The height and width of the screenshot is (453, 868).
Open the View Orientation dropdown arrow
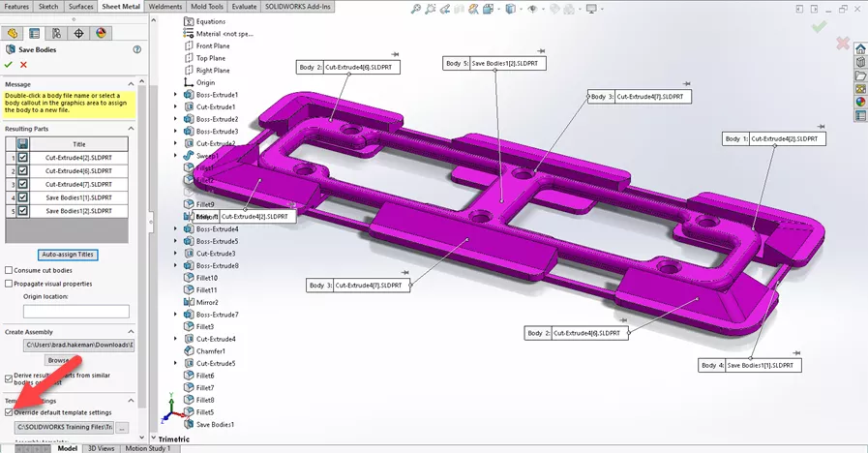(498, 9)
